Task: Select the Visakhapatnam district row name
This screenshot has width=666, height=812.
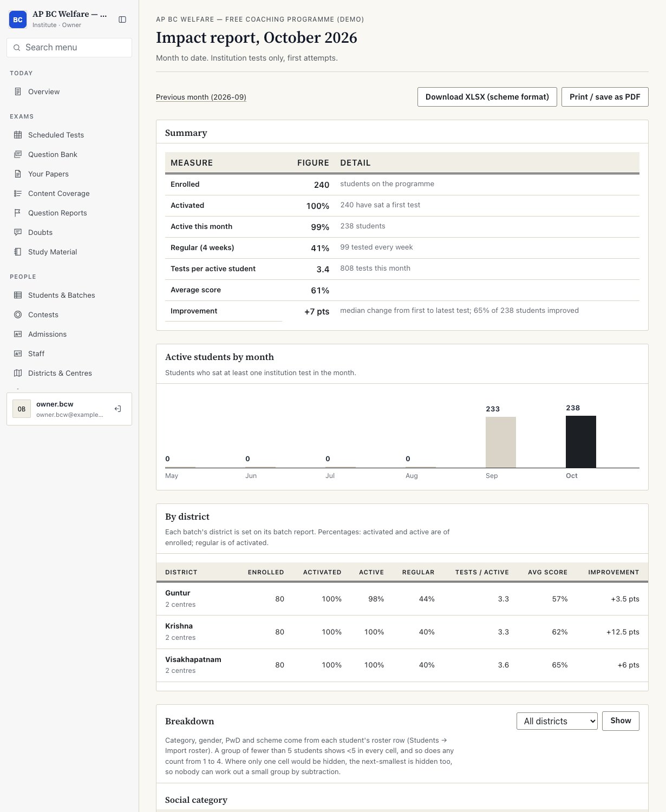Action: coord(193,659)
